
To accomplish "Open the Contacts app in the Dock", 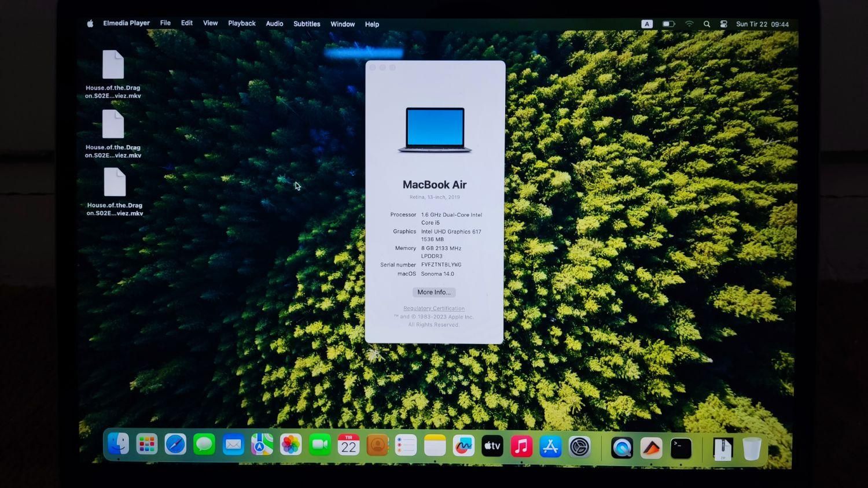I will tap(377, 445).
